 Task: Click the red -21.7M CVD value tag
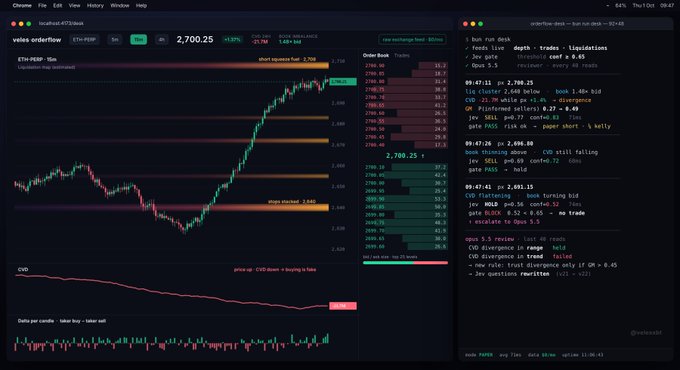pyautogui.click(x=343, y=306)
